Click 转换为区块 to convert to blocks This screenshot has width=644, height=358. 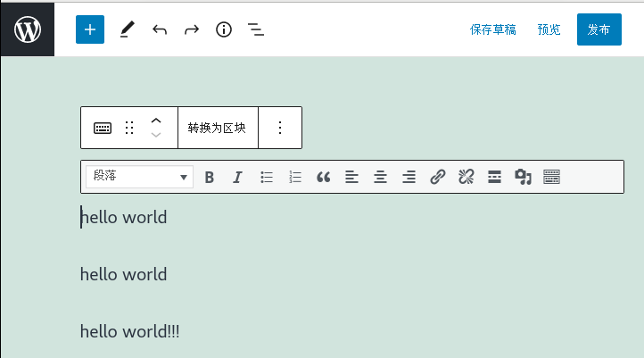pos(217,128)
